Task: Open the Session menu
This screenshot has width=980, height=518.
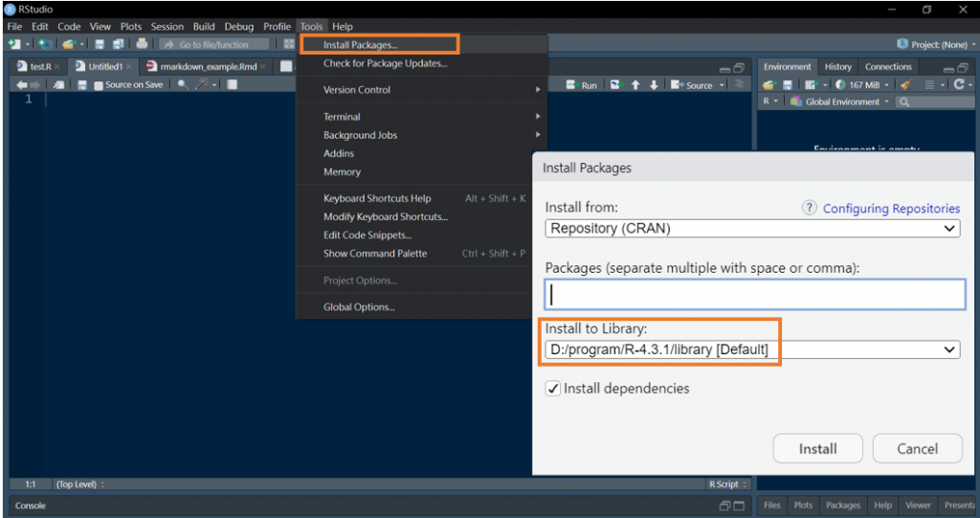Action: click(167, 26)
